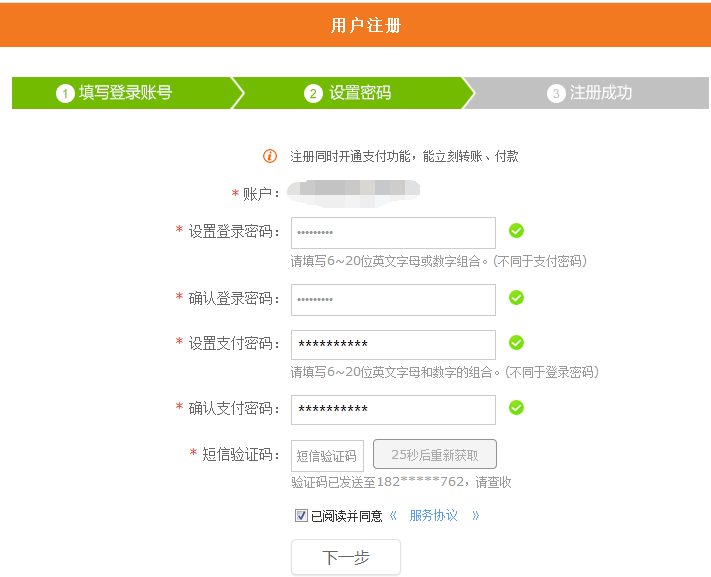Image resolution: width=711 pixels, height=577 pixels.
Task: Click green checkmark beside 设置登录密码 field
Action: point(516,231)
